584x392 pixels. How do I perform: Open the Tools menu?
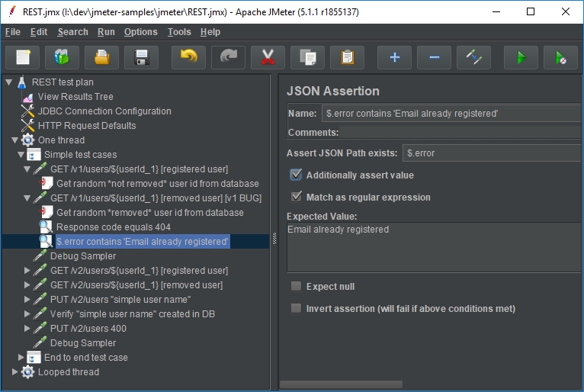[179, 32]
